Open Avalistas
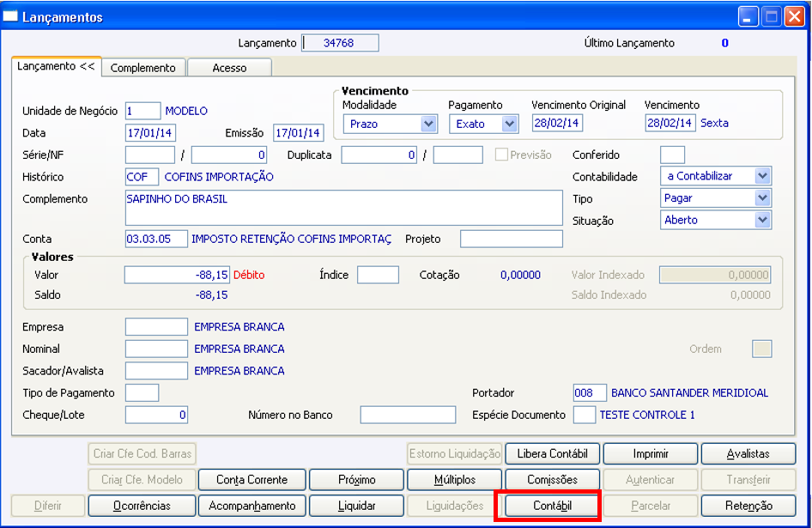This screenshot has width=812, height=528. coord(748,454)
